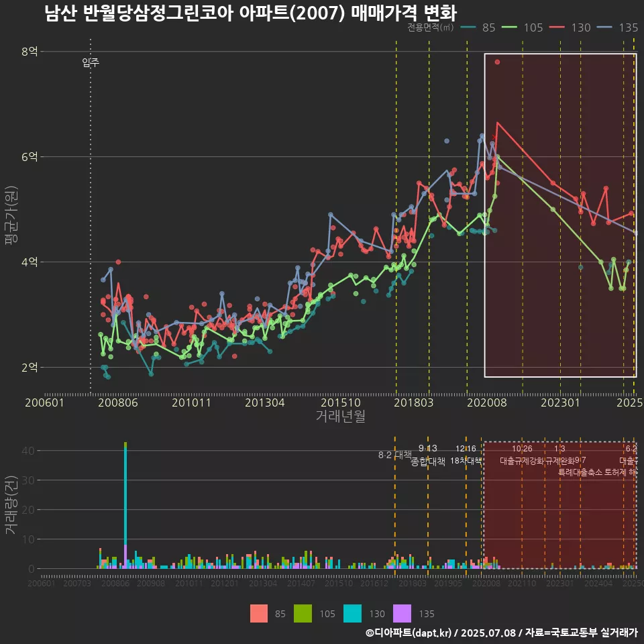Click the isolated red 130 point at 4억 in 2008
Image resolution: width=644 pixels, height=644 pixels.
pyautogui.click(x=118, y=262)
